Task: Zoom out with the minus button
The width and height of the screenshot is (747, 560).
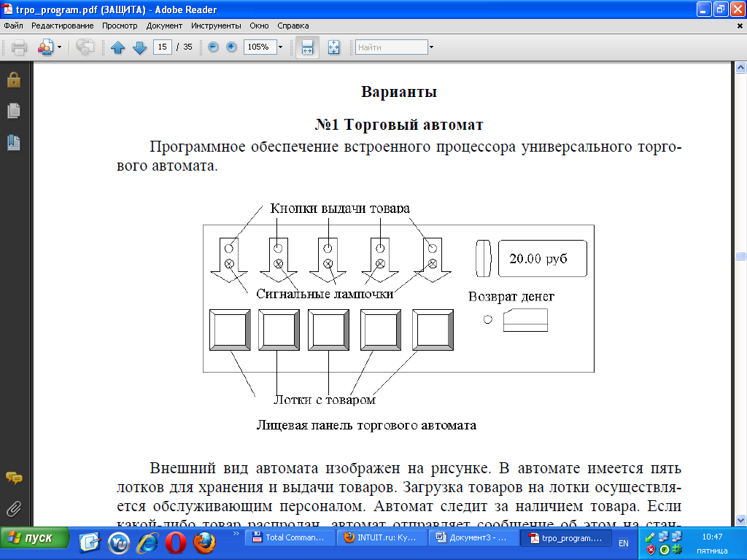Action: coord(214,47)
